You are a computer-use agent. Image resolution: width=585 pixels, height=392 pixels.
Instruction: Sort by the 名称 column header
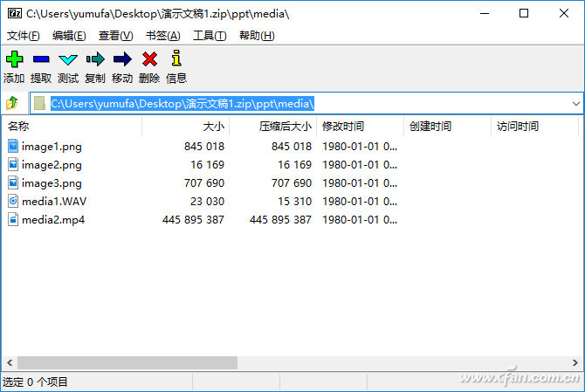(72, 126)
